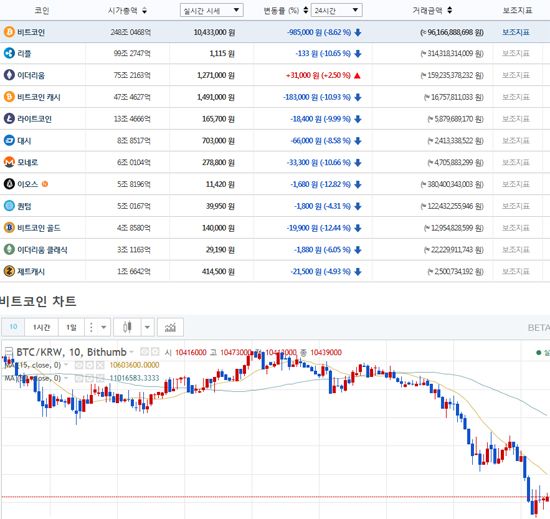Select the 비트코인 캐시 coin name
The height and width of the screenshot is (519, 550).
39,97
